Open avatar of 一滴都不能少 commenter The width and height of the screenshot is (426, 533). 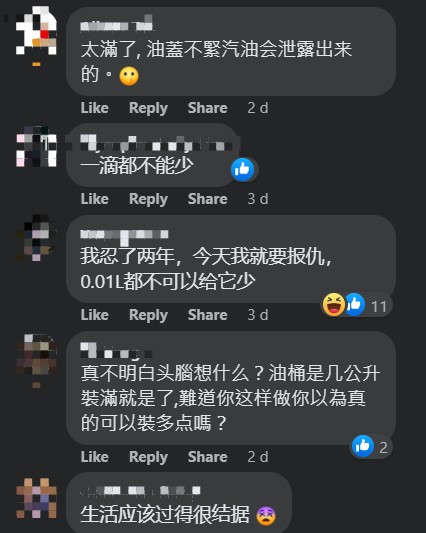[x=36, y=147]
